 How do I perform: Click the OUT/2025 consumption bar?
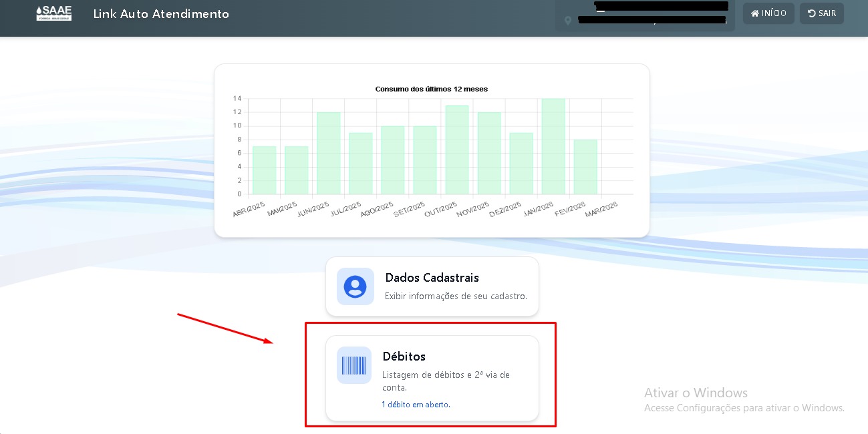457,150
